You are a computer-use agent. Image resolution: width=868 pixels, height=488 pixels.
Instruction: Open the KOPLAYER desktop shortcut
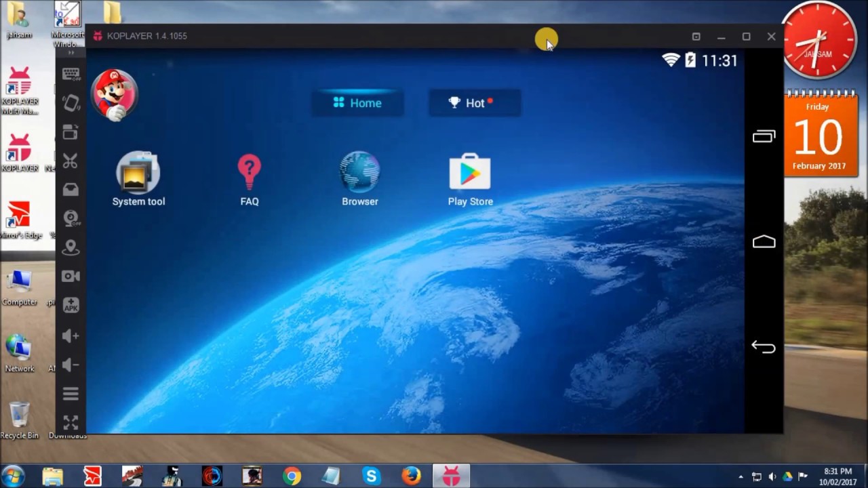tap(19, 152)
